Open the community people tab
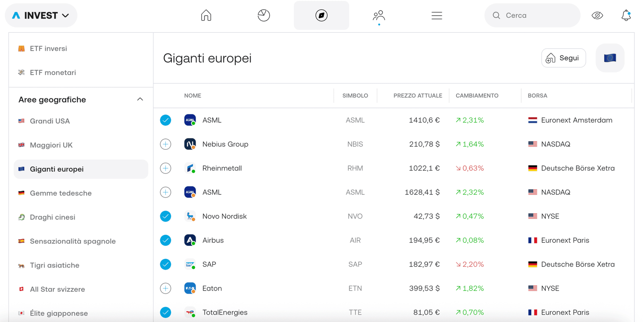 (x=379, y=15)
